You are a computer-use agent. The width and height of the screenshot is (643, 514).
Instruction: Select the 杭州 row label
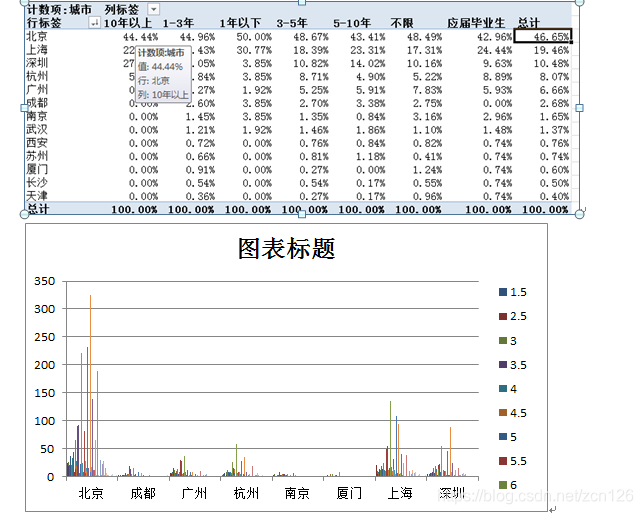37,76
